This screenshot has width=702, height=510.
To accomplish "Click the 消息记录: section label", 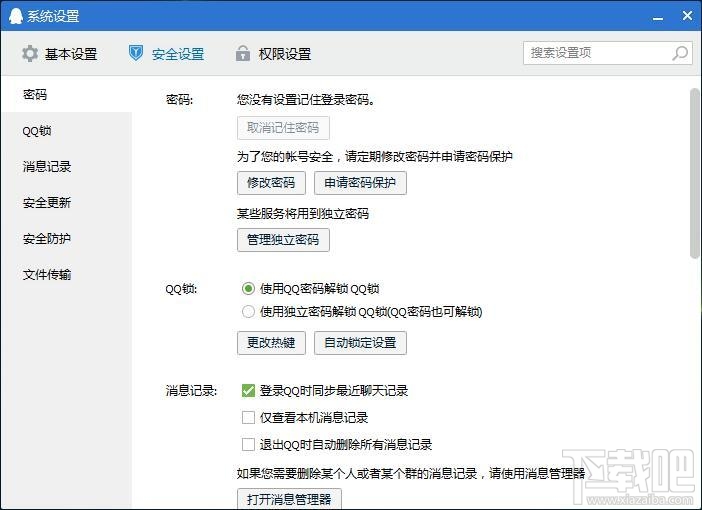I will click(191, 391).
